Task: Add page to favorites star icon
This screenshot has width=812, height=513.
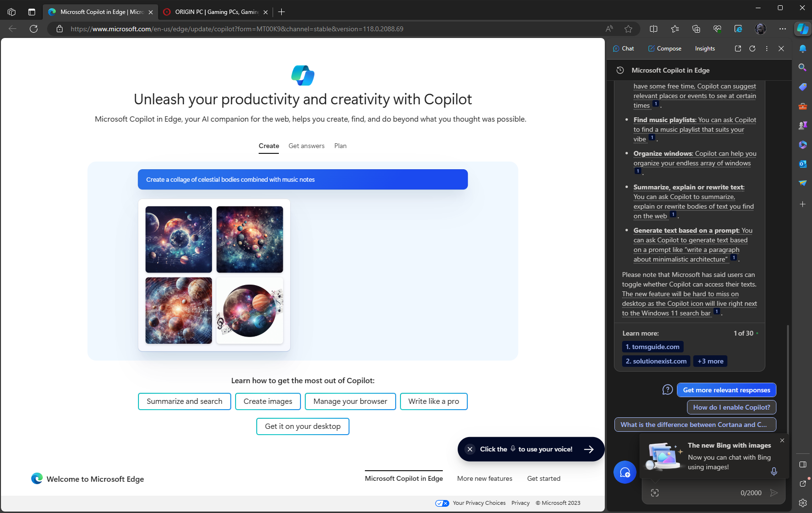Action: pyautogui.click(x=628, y=29)
